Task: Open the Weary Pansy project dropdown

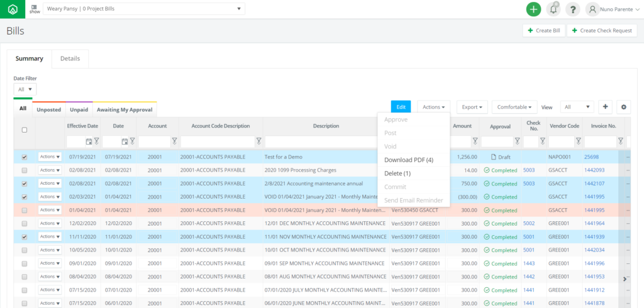Action: click(144, 9)
